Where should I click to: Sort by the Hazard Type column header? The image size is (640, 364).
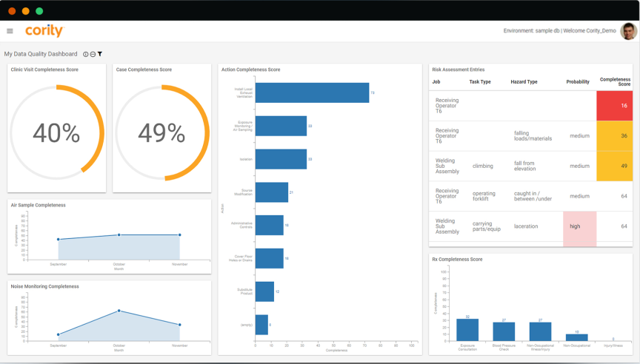524,82
